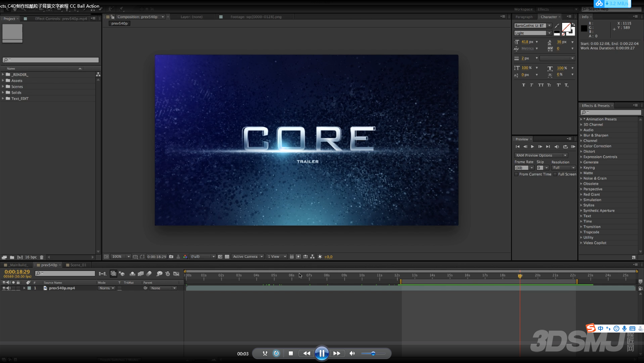Switch to the Paragraph tab
The width and height of the screenshot is (644, 363).
point(524,17)
